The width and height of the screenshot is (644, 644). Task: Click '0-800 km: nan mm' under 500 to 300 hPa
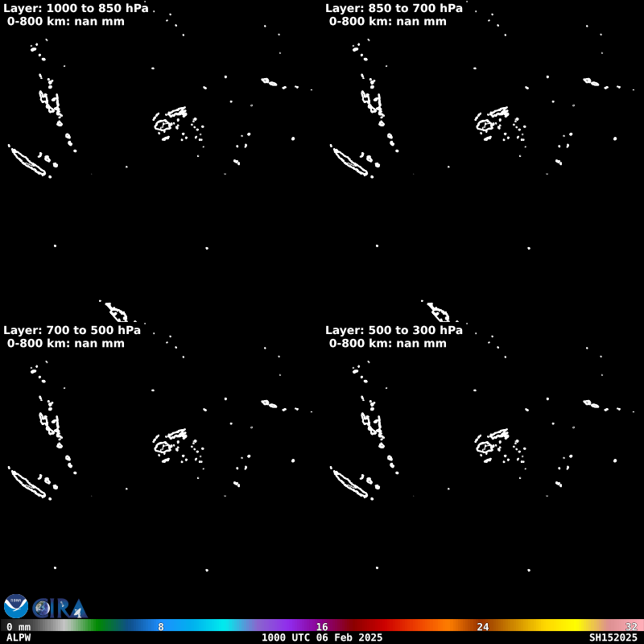tap(388, 344)
